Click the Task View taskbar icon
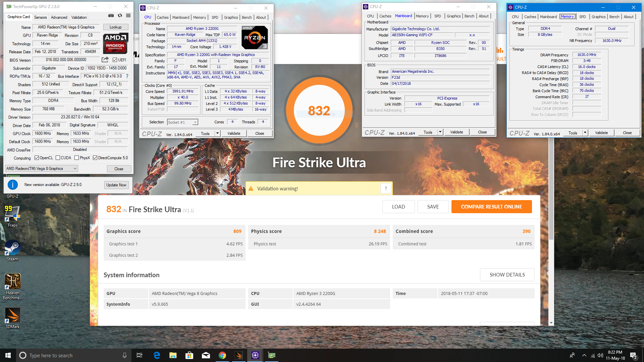The height and width of the screenshot is (362, 644). click(x=140, y=355)
